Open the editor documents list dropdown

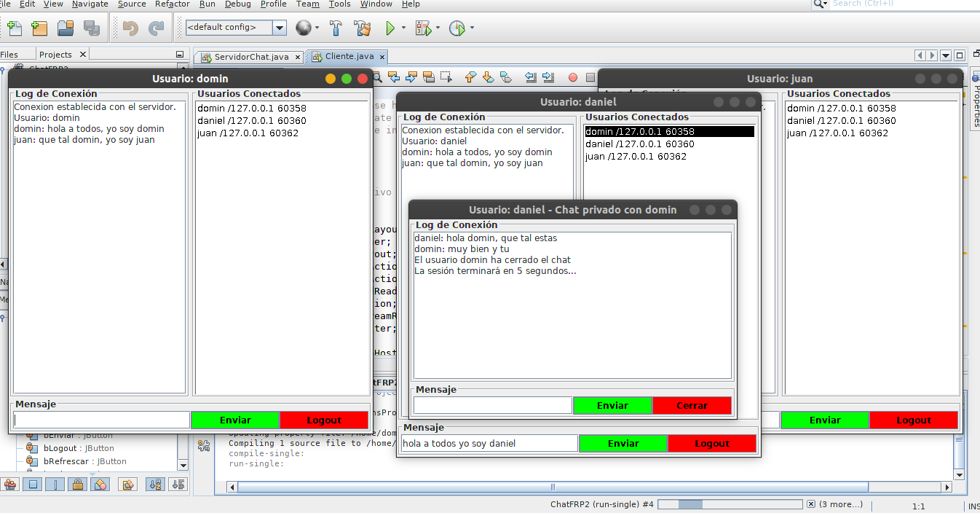[x=946, y=55]
